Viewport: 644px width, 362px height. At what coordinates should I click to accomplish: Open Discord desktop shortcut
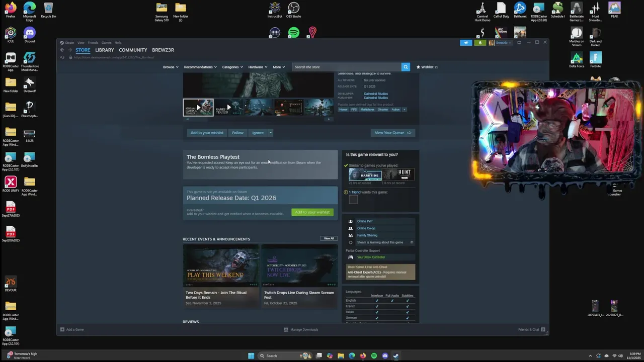(x=30, y=35)
